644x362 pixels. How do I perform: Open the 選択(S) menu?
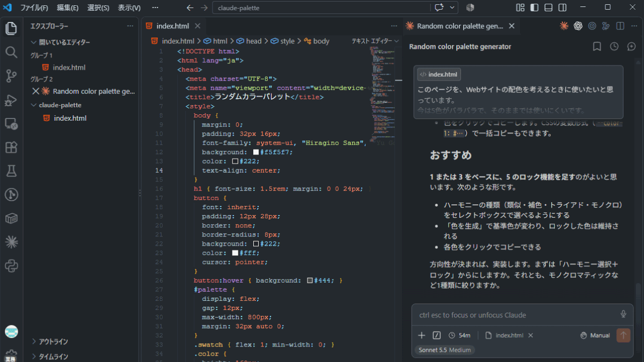(x=98, y=8)
